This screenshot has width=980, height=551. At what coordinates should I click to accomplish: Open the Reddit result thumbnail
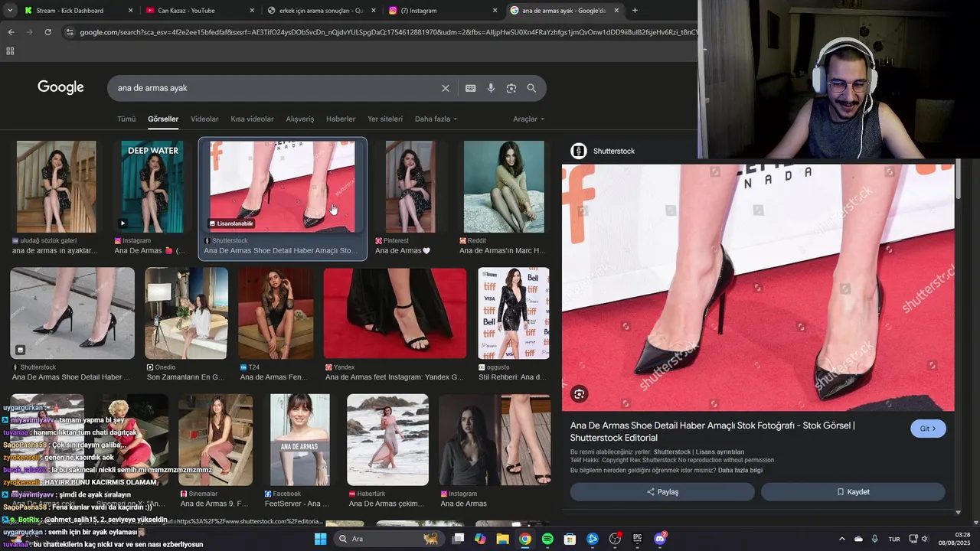point(504,187)
